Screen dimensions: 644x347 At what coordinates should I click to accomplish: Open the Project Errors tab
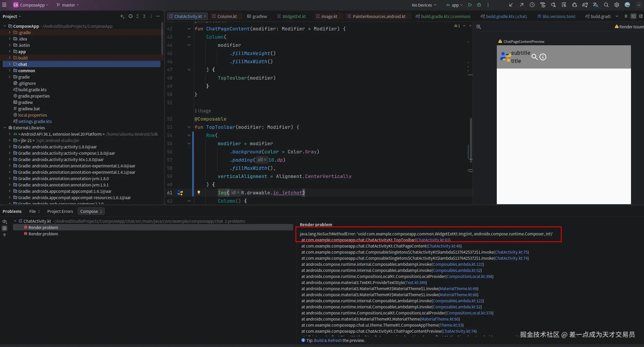click(x=60, y=211)
